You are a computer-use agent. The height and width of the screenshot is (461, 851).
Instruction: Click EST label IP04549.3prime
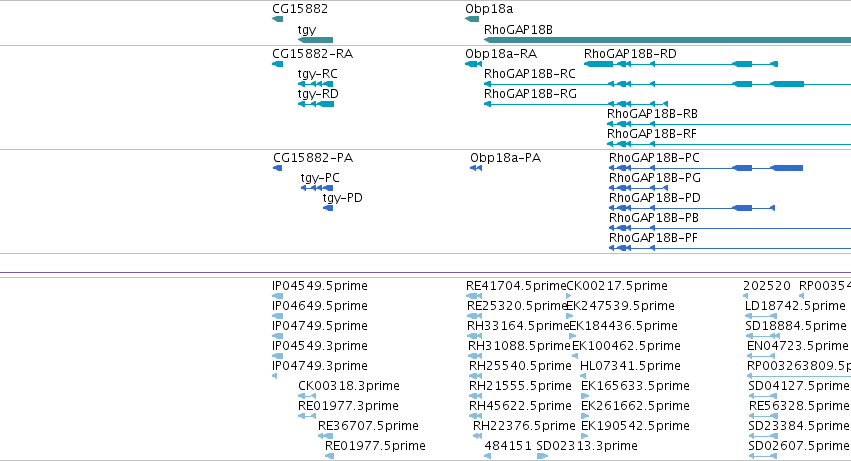pyautogui.click(x=320, y=346)
